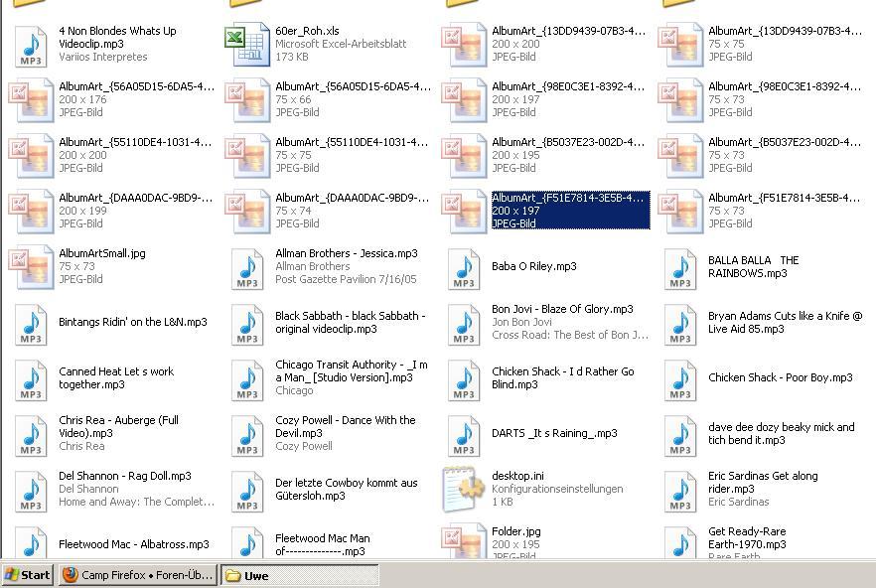Select the Folder.jpg image icon

coord(464,540)
